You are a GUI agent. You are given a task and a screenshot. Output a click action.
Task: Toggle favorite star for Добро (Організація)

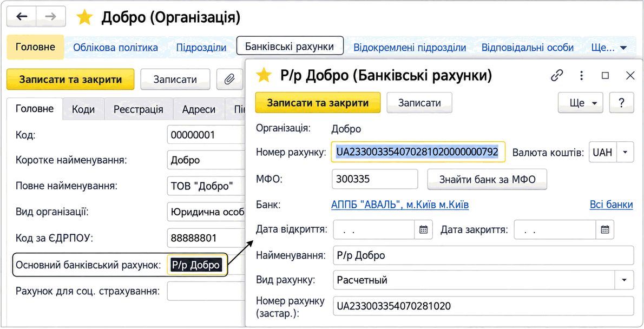pyautogui.click(x=84, y=17)
